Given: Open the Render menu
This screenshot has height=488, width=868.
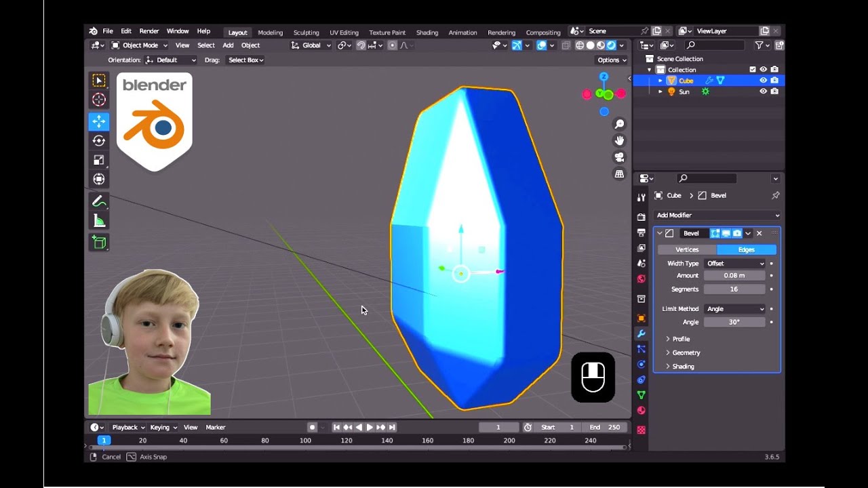Looking at the screenshot, I should click(149, 31).
